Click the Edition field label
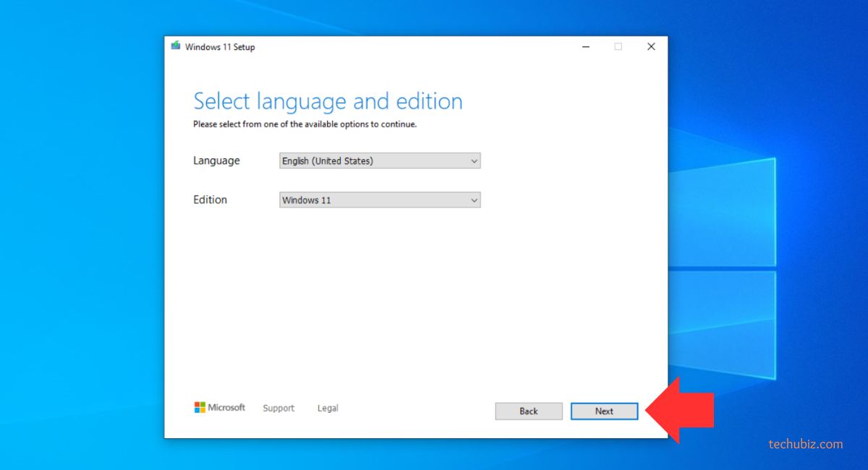 click(210, 200)
